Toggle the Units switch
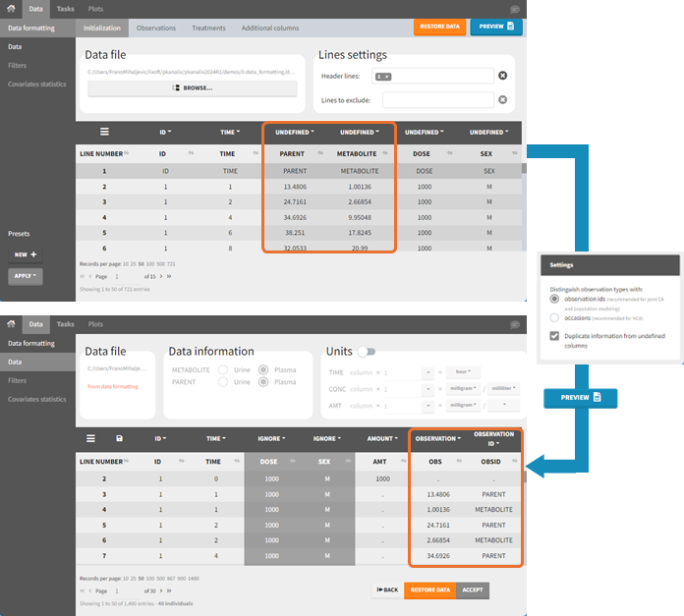Screen dimensions: 684x616 [368, 352]
